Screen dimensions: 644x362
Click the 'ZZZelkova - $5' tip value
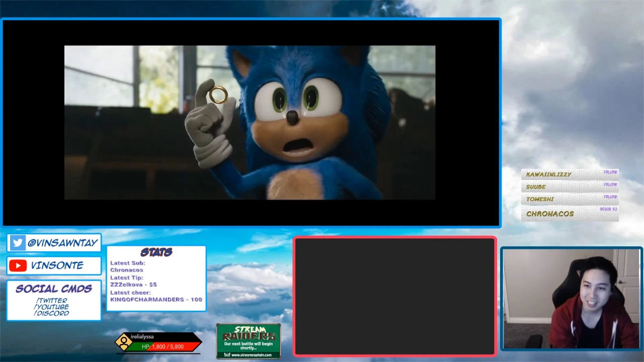[x=133, y=285]
